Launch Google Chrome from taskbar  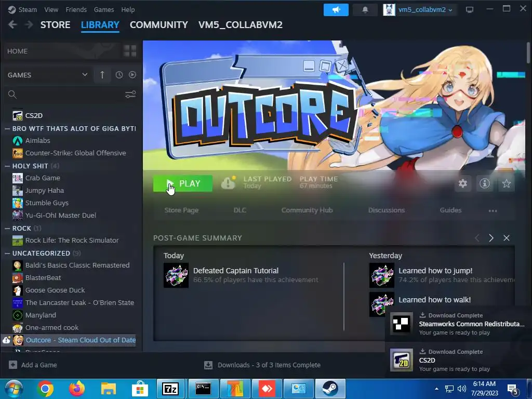pos(45,389)
